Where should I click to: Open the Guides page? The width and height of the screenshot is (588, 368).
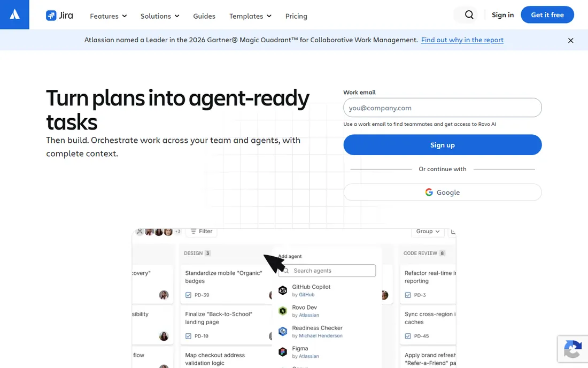pyautogui.click(x=204, y=16)
